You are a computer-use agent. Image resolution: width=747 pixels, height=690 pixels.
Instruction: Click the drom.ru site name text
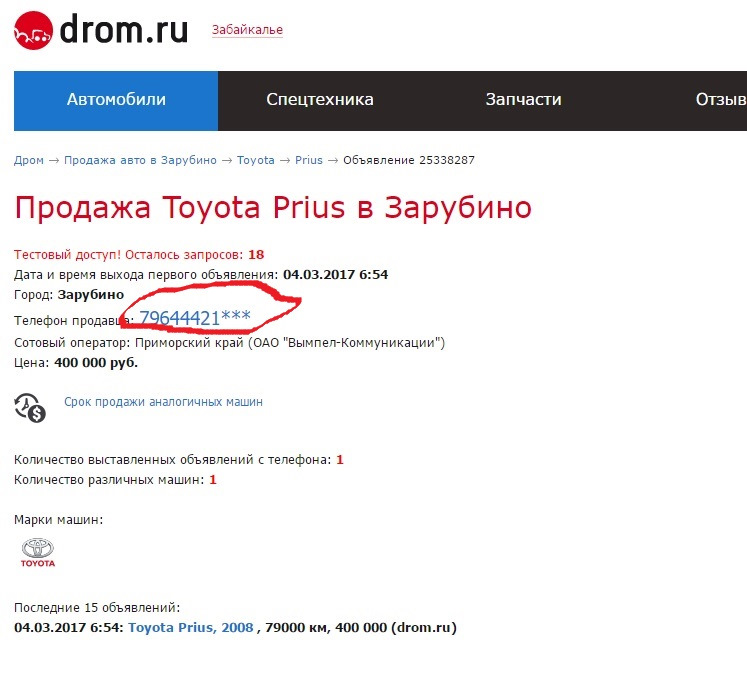(124, 30)
